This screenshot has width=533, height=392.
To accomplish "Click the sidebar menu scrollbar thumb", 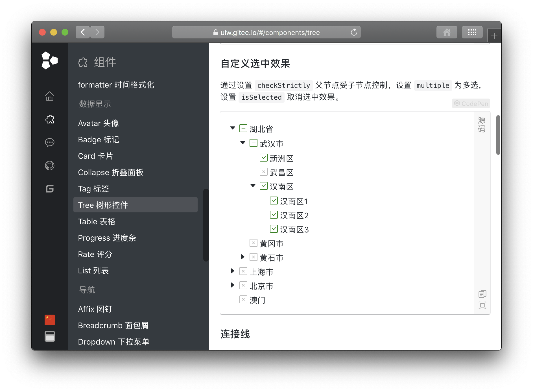I will pos(206,225).
